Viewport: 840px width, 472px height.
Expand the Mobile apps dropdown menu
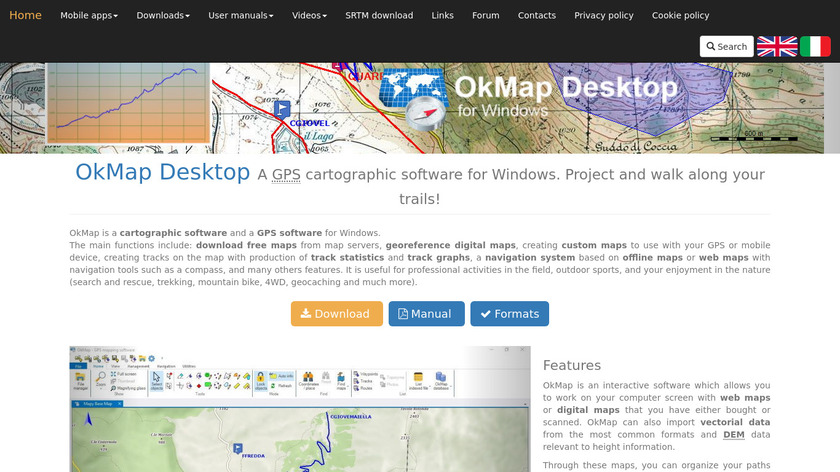89,16
